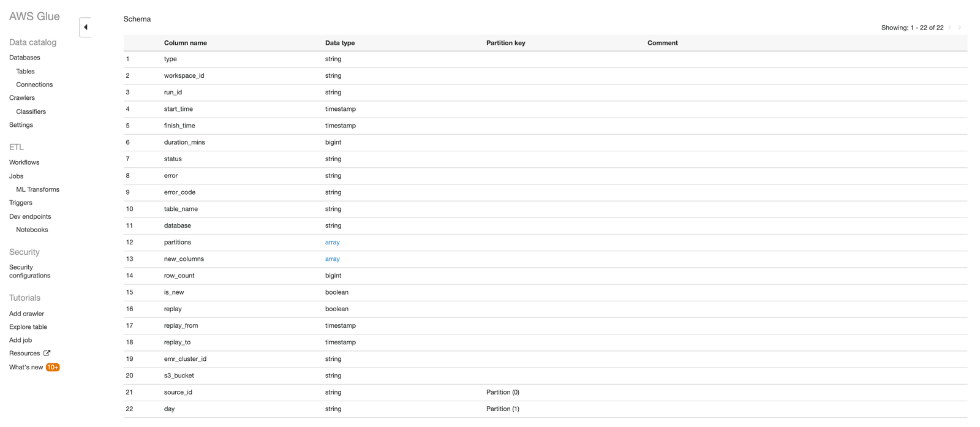This screenshot has width=980, height=427.
Task: Select Classifiers in sidebar
Action: 31,111
